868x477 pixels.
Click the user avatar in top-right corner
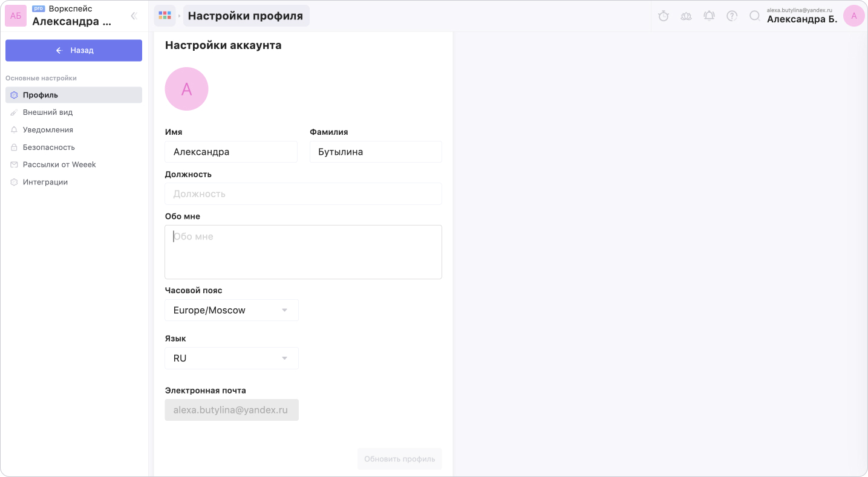(x=853, y=16)
